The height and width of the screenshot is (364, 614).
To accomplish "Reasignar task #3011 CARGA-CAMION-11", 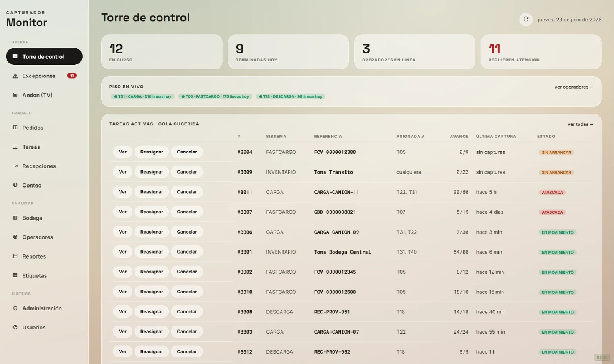I will [152, 192].
